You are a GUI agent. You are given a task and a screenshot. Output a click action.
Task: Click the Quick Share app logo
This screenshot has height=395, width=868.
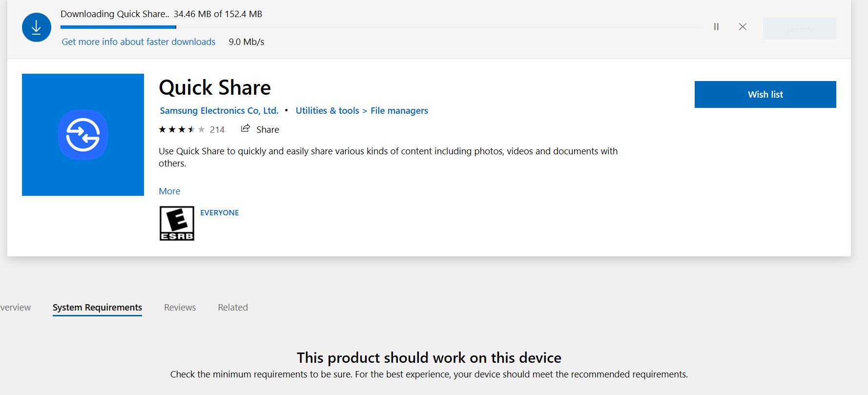[x=83, y=135]
